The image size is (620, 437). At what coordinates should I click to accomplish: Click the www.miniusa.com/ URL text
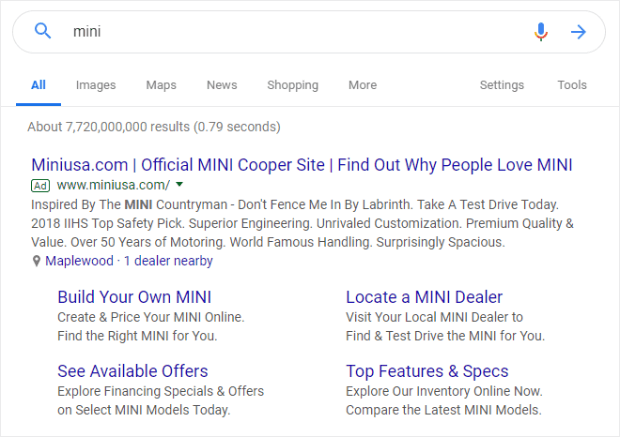[x=113, y=185]
